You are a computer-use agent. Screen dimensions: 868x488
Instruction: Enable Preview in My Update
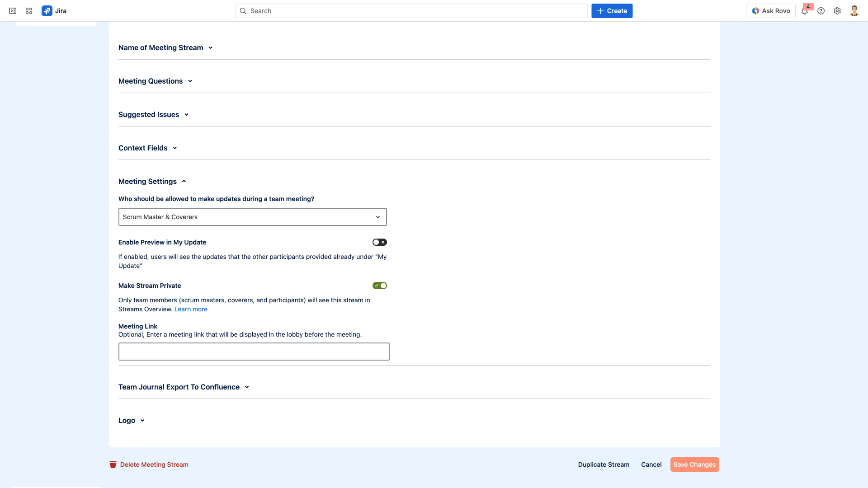coord(379,242)
